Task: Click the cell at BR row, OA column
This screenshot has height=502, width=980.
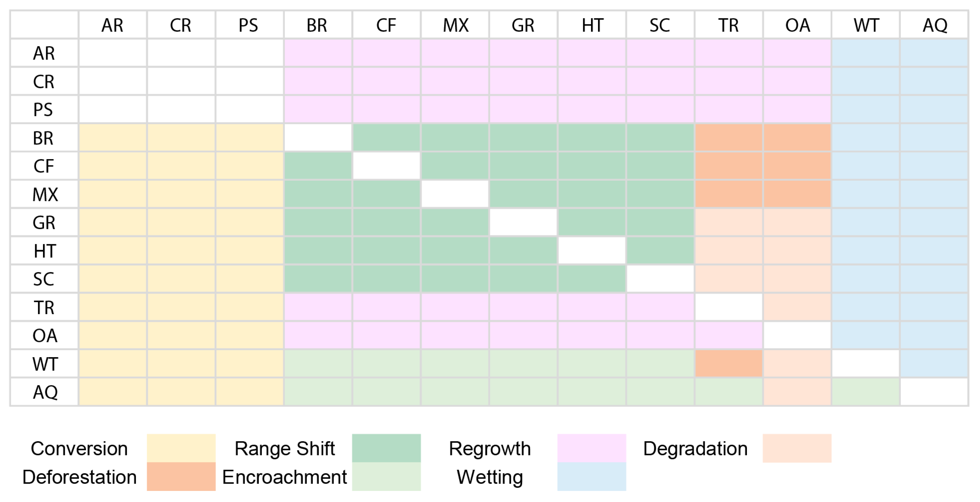Action: point(797,138)
